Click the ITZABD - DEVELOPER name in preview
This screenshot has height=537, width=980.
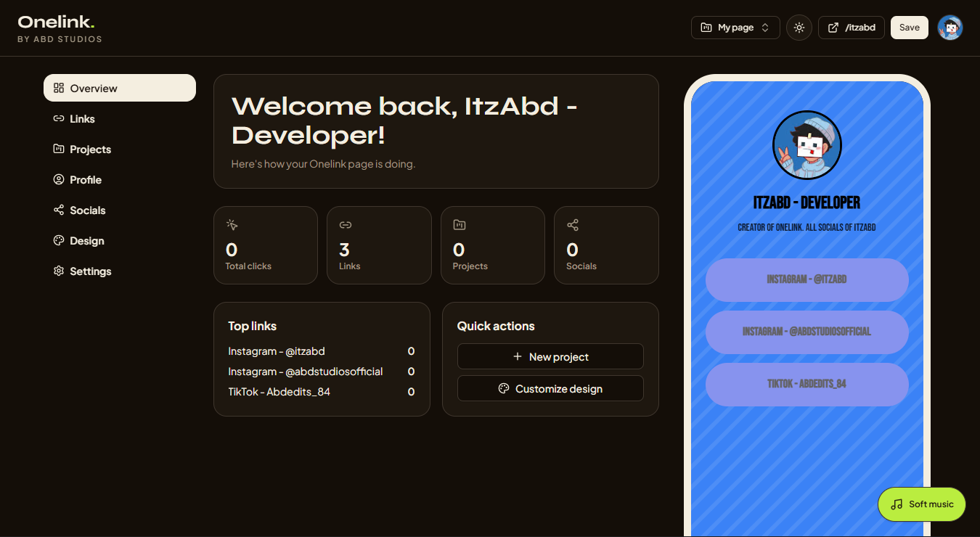tap(807, 202)
